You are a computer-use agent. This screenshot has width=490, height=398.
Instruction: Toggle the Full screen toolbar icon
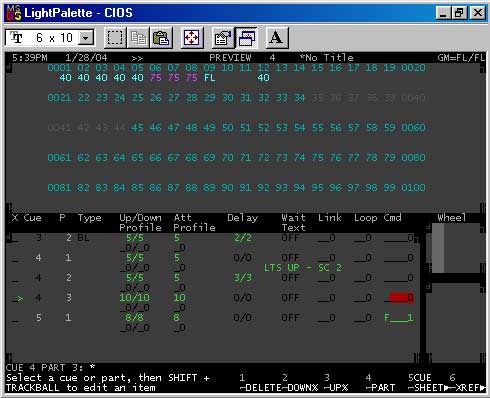point(191,38)
